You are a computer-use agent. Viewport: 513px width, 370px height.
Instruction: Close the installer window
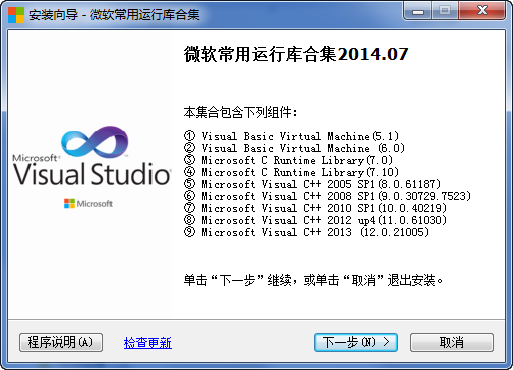pos(482,12)
